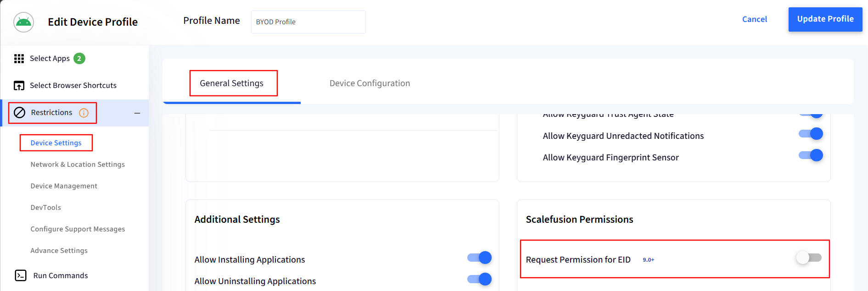868x291 pixels.
Task: Click the 9.0+ version badge
Action: click(x=648, y=260)
